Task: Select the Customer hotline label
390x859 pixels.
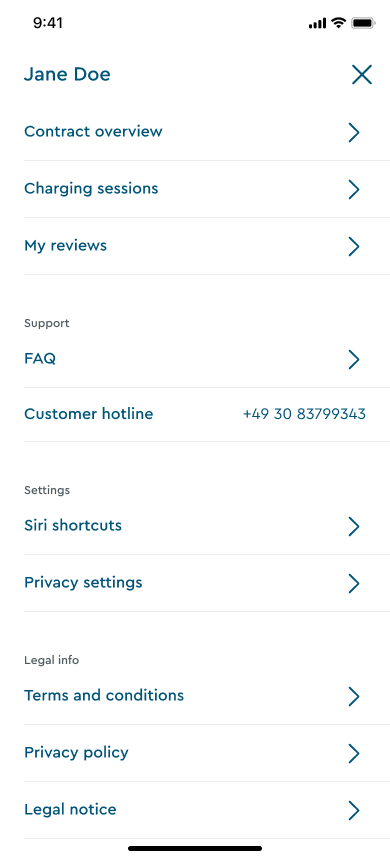Action: coord(89,414)
